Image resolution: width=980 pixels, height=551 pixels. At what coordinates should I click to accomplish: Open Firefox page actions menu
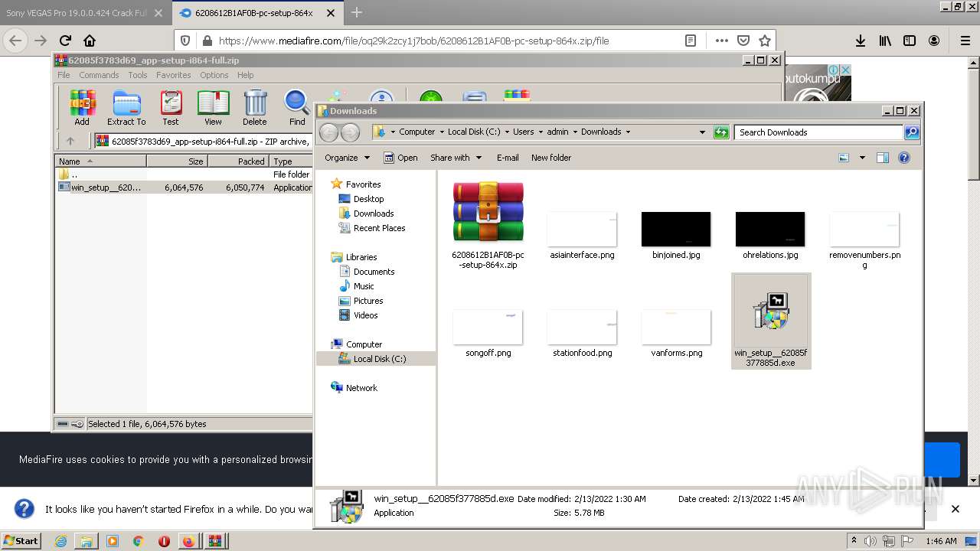coord(722,41)
